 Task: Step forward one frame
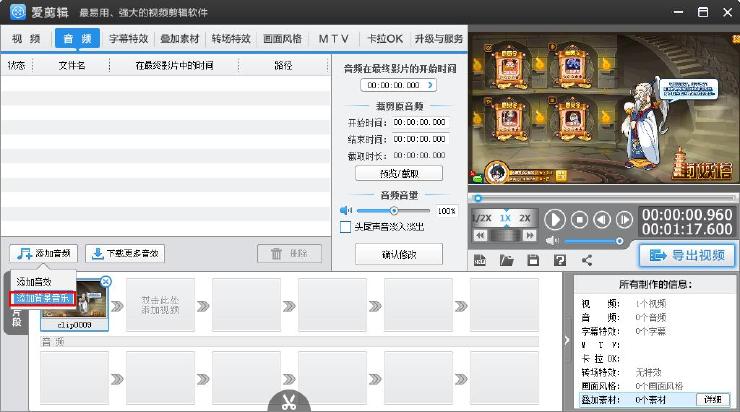[624, 219]
